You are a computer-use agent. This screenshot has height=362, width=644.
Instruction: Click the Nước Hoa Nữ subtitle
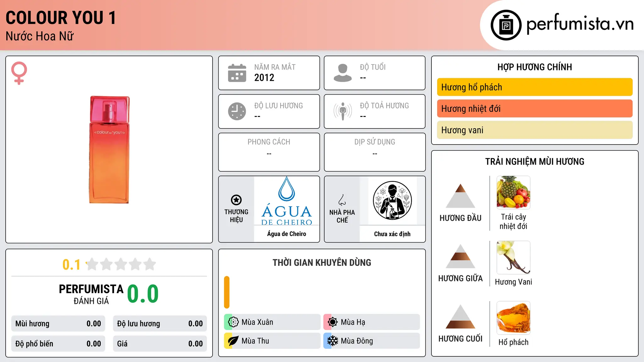(x=40, y=36)
